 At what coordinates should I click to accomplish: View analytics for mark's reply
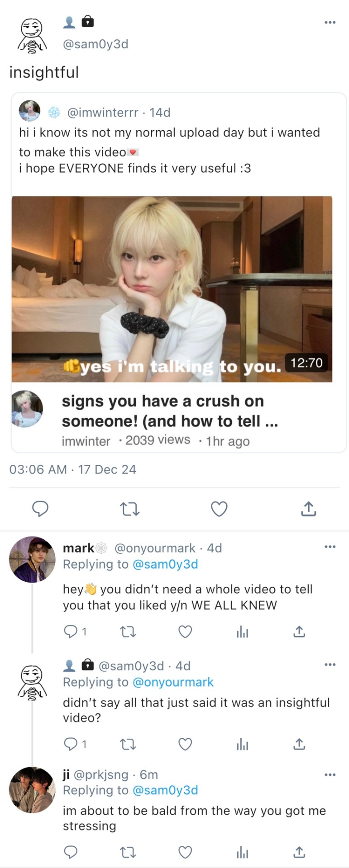(242, 632)
